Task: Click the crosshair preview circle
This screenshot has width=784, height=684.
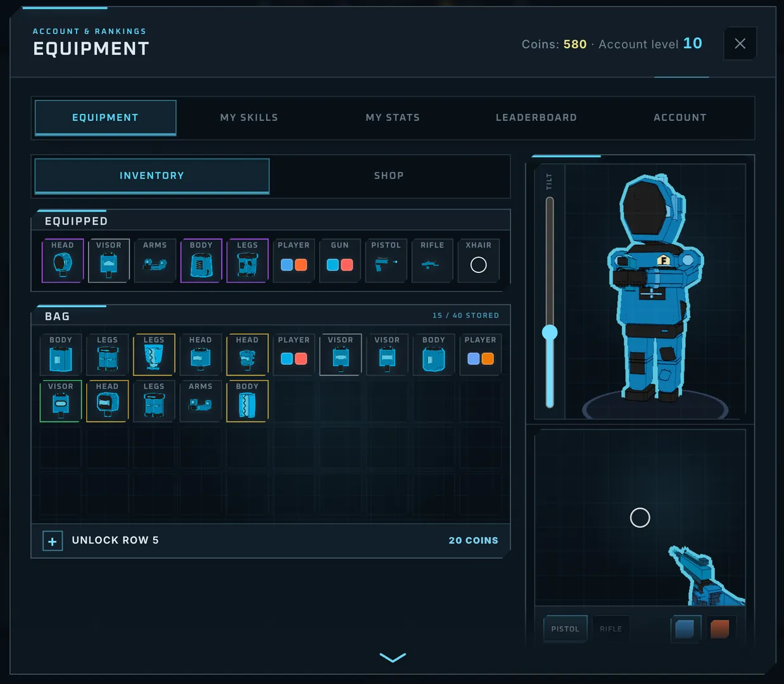Action: tap(640, 517)
